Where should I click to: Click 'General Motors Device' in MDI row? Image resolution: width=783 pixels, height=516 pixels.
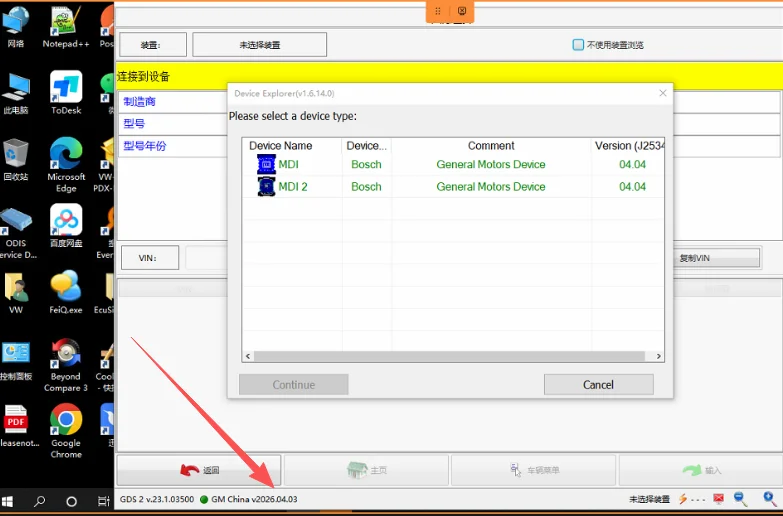(x=491, y=164)
